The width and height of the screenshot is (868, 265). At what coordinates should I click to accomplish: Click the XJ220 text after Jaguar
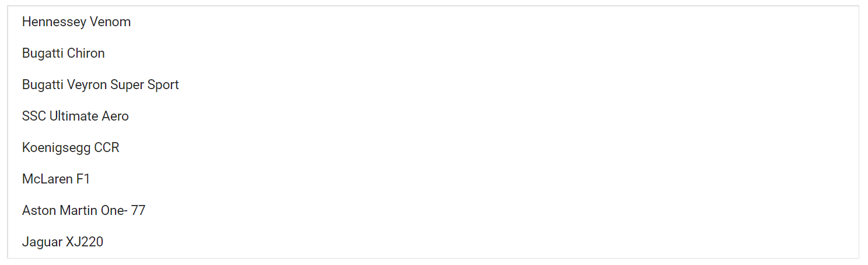[85, 242]
